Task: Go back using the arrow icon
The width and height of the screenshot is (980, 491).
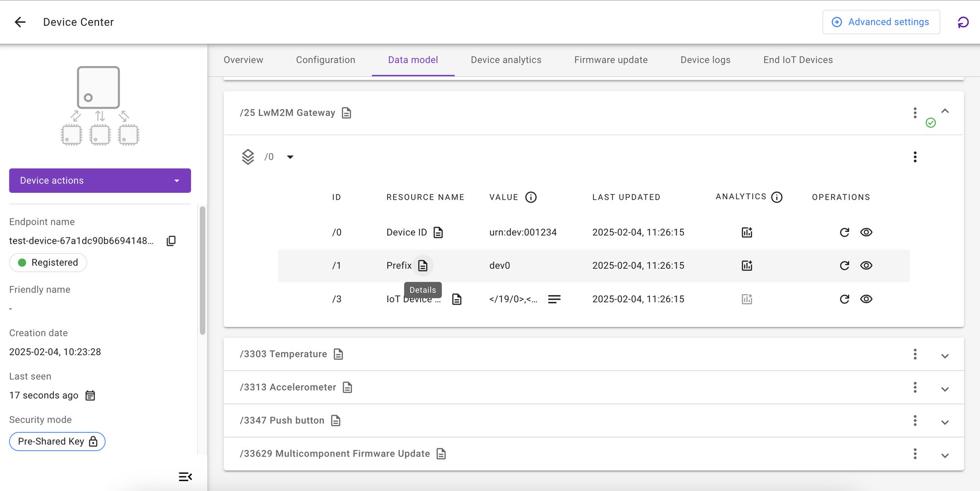Action: (x=20, y=22)
